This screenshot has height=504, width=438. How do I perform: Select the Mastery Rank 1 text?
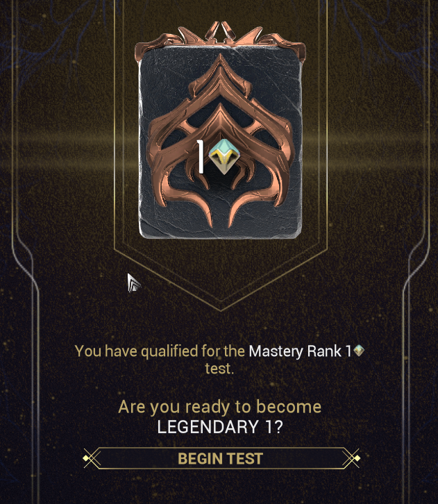point(300,351)
